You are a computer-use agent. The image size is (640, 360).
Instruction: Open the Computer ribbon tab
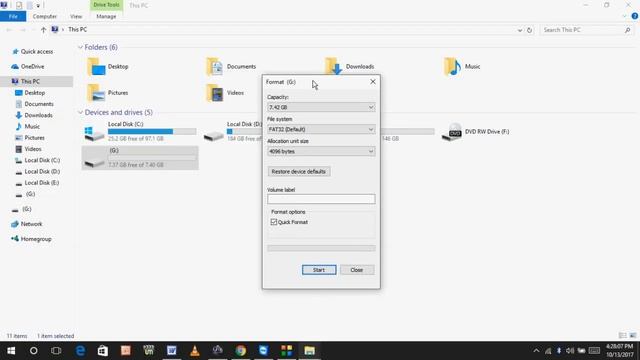click(x=44, y=16)
